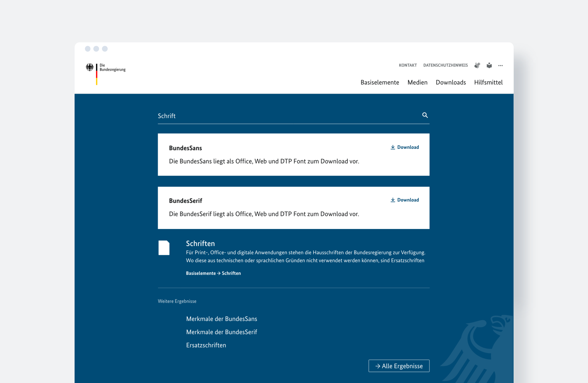Open the Ersatzschriften result
Viewport: 588px width, 383px height.
click(206, 345)
